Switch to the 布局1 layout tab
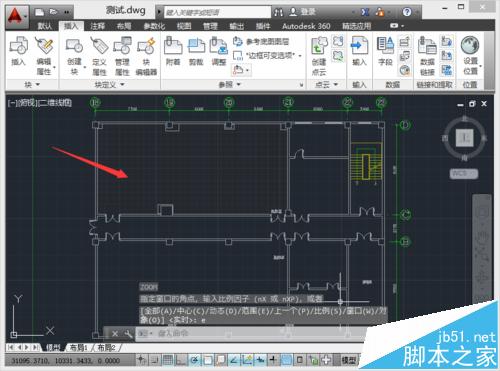 coord(78,348)
